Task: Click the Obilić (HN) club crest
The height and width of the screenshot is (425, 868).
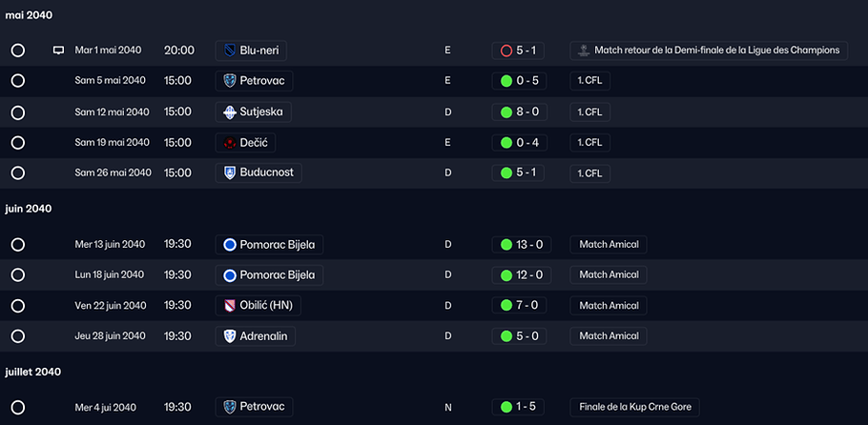Action: pyautogui.click(x=230, y=306)
